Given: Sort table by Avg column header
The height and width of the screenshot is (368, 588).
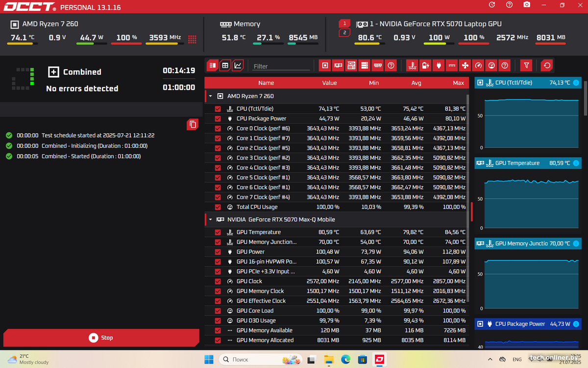Looking at the screenshot, I should coord(416,83).
